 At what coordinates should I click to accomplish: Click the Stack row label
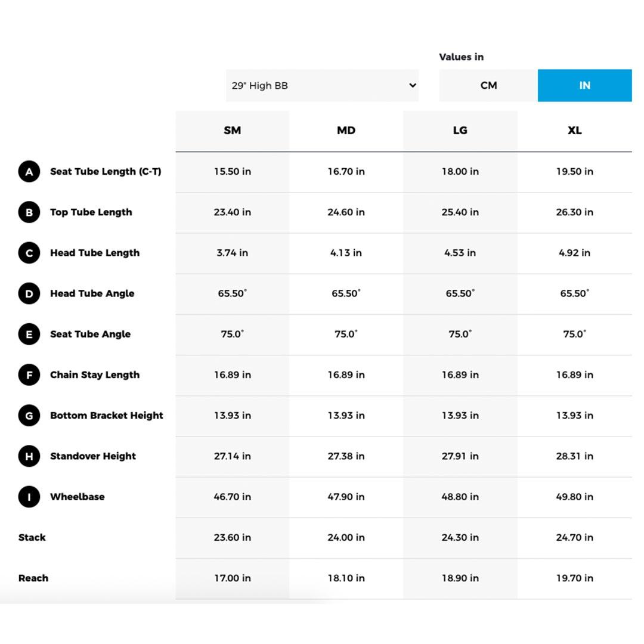[x=32, y=537]
